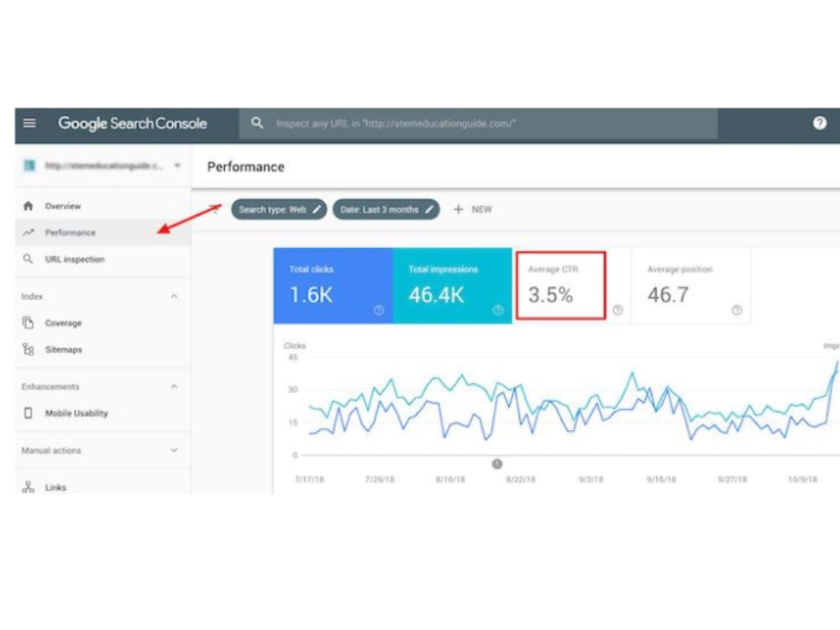Click the URL inspection magnifier icon

pyautogui.click(x=29, y=259)
